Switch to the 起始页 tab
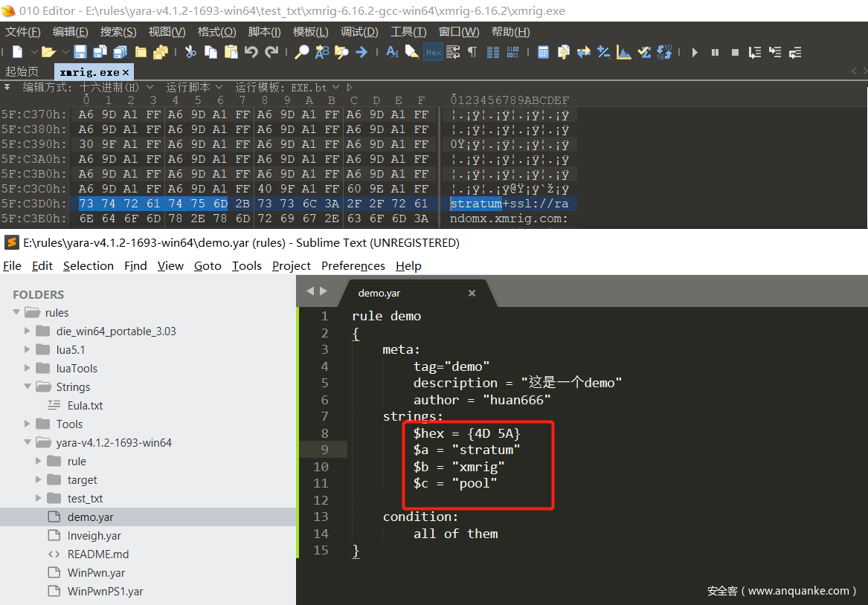The height and width of the screenshot is (605, 868). [22, 72]
